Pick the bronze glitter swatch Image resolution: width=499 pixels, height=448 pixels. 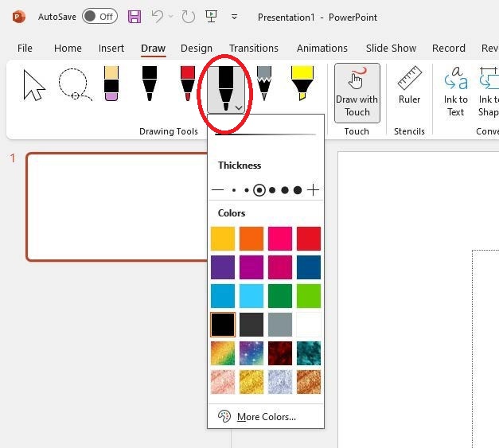pyautogui.click(x=309, y=382)
